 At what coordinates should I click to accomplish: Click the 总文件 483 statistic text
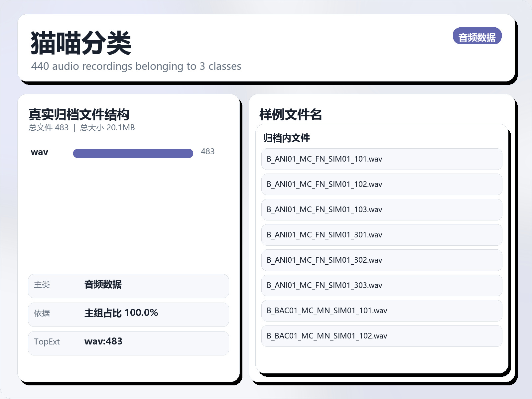[x=49, y=127]
